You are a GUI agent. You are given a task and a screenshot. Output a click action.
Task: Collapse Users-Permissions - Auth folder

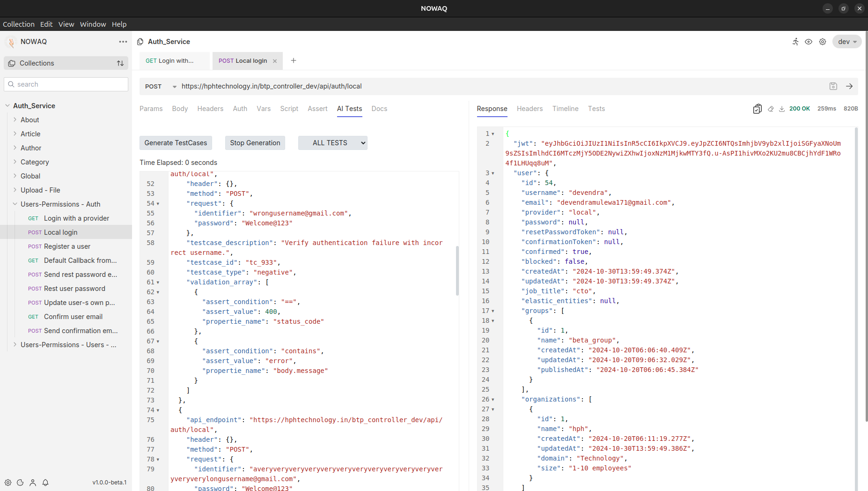[x=15, y=204]
